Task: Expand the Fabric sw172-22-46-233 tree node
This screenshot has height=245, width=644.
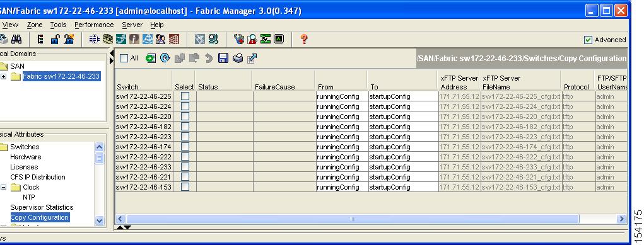Action: pyautogui.click(x=3, y=76)
